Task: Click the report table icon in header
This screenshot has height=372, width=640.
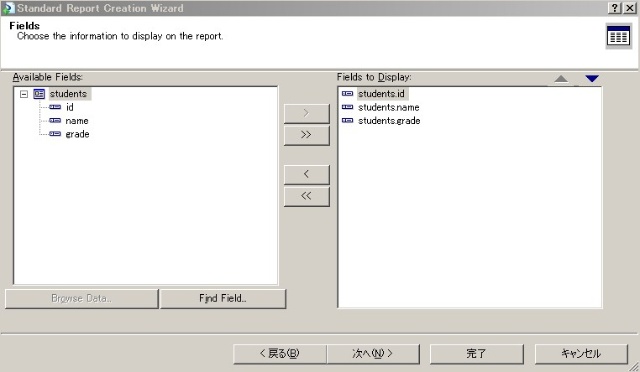Action: 618,37
